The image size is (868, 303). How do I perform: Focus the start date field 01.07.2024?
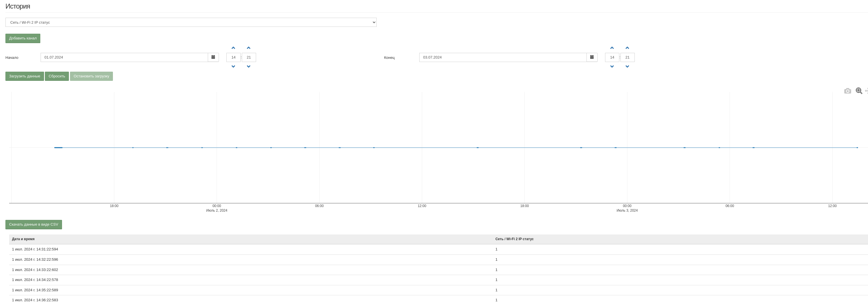(x=124, y=57)
